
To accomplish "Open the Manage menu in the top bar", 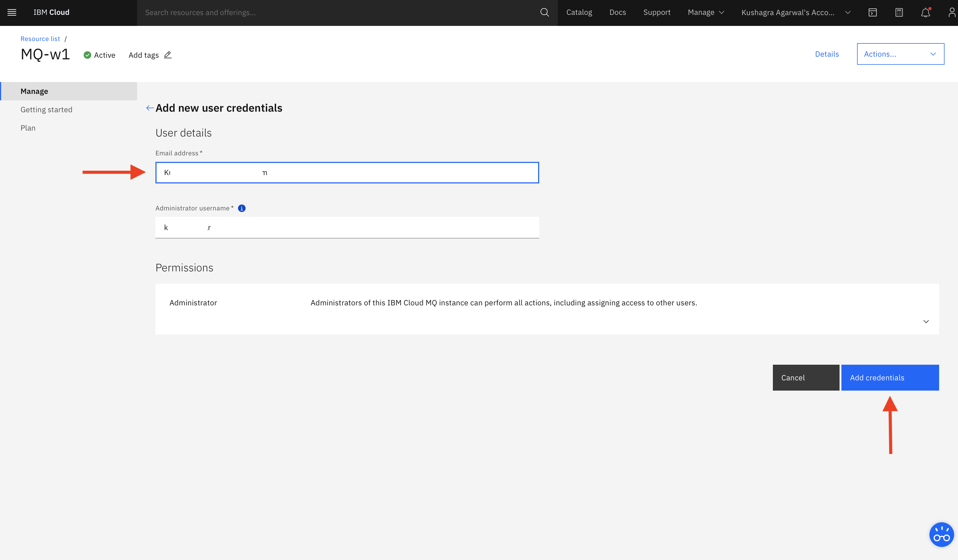I will coord(706,12).
